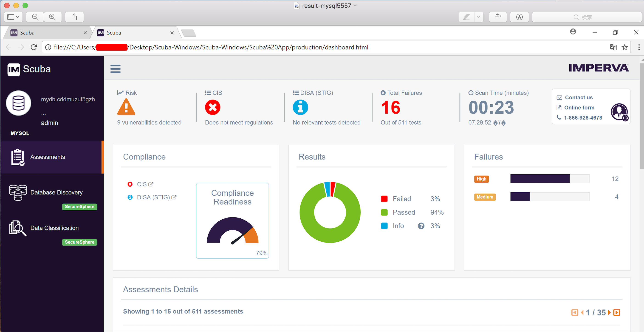Click the translate page icon
Image resolution: width=644 pixels, height=332 pixels.
click(x=613, y=47)
